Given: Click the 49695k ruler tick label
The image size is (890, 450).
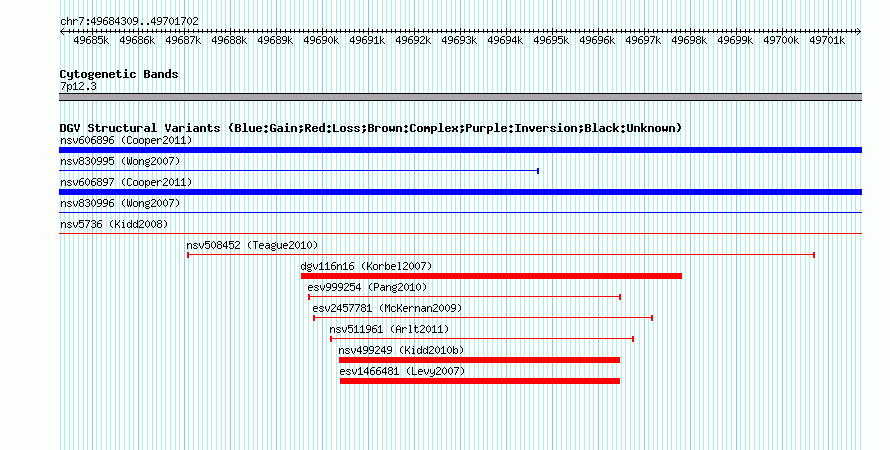Looking at the screenshot, I should point(551,40).
